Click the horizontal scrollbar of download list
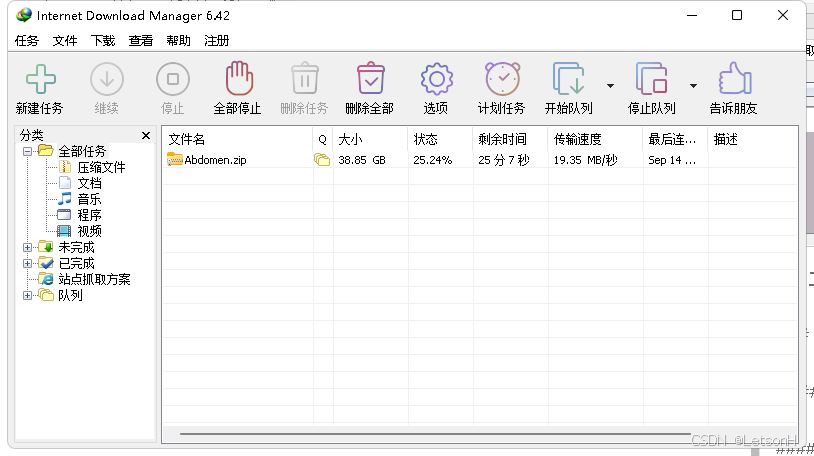 (x=435, y=434)
